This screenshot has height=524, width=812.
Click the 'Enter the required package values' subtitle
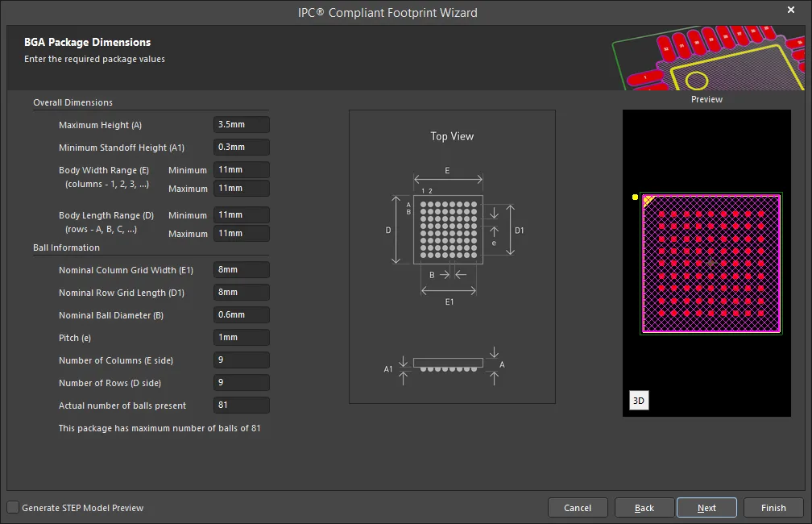[x=95, y=59]
